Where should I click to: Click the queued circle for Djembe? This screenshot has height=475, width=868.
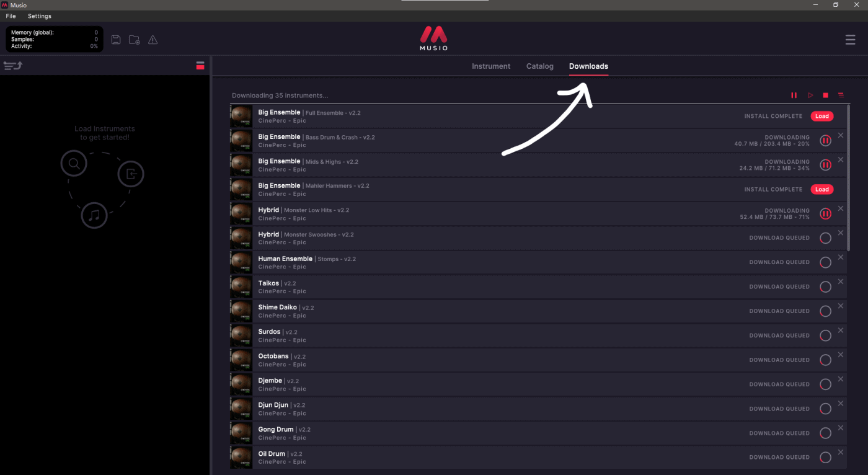point(825,384)
